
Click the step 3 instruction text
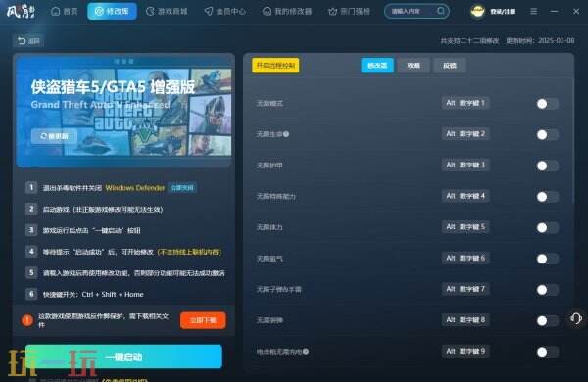[x=91, y=230]
